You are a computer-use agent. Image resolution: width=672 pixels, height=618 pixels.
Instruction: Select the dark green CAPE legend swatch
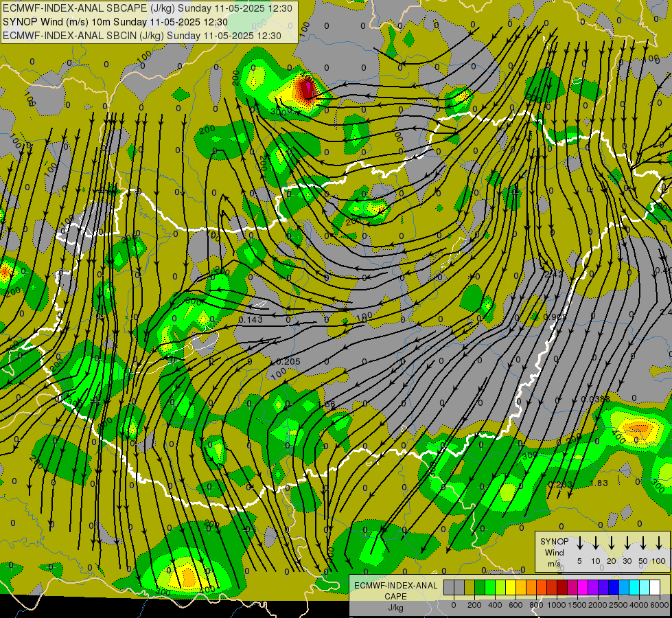click(480, 587)
